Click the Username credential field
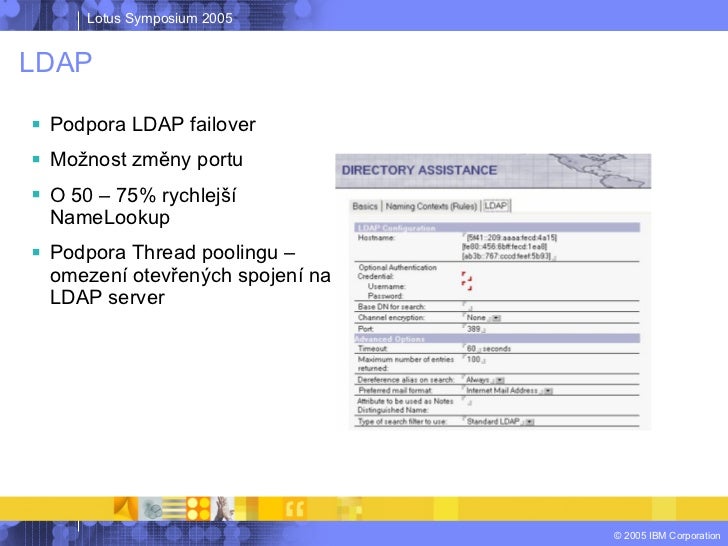This screenshot has width=728, height=546. pyautogui.click(x=467, y=276)
